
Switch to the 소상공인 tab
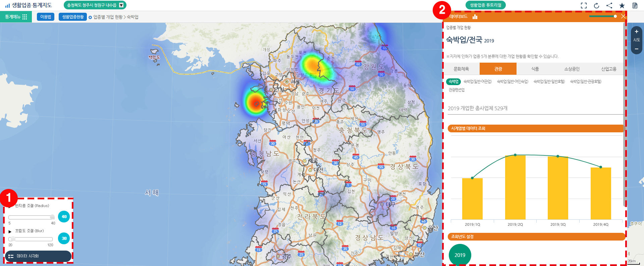click(x=572, y=69)
